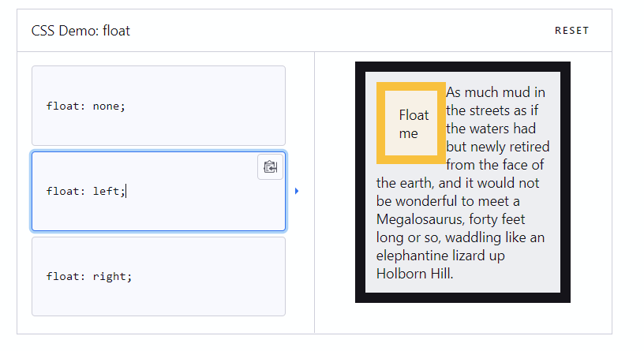Click the word Megalosaurus in the paragraph
This screenshot has width=644, height=351.
click(421, 219)
